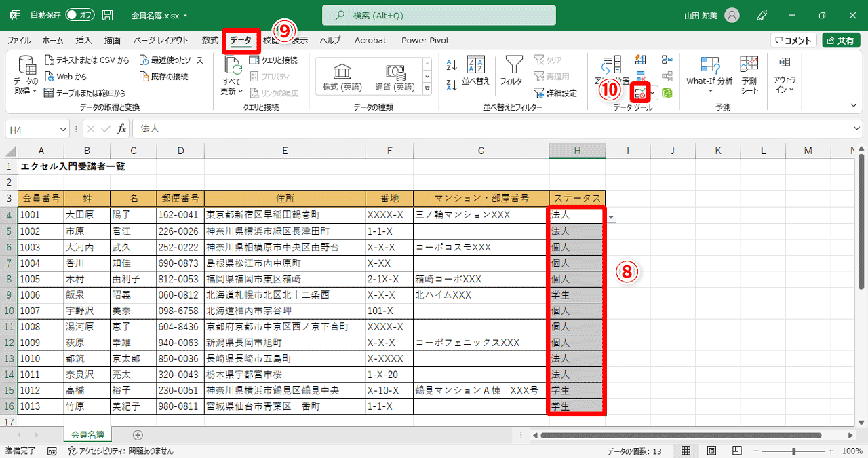868x458 pixels.
Task: Open the status dropdown in cell H4
Action: tap(612, 216)
